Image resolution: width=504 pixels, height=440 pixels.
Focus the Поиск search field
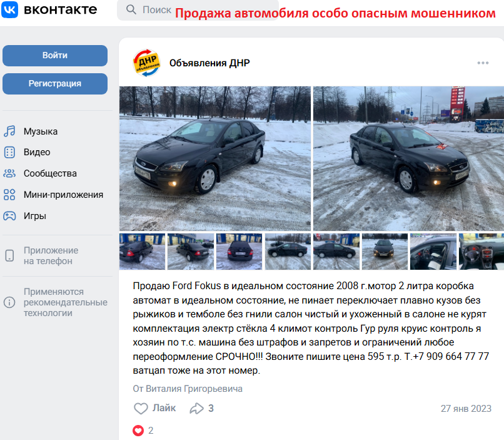(198, 10)
